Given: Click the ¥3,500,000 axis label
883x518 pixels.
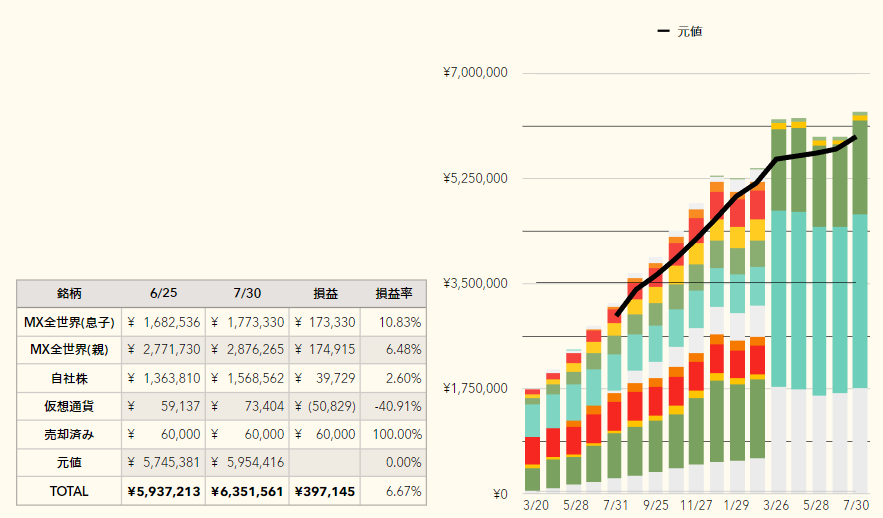Looking at the screenshot, I should [x=475, y=283].
